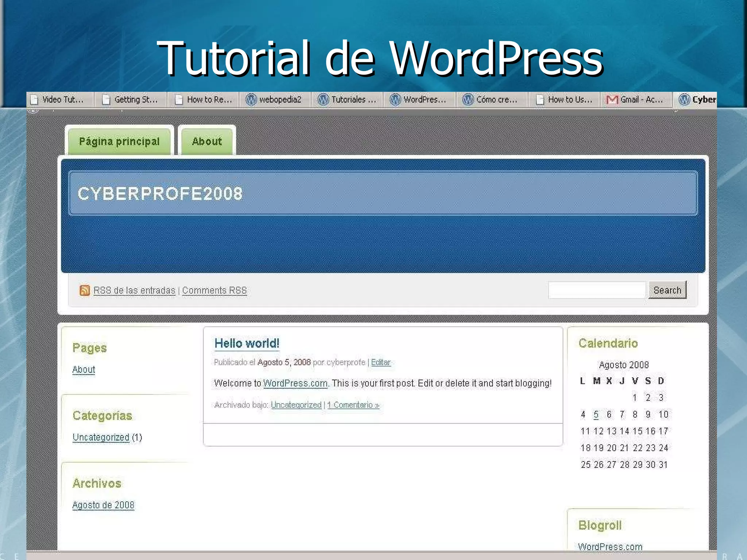747x560 pixels.
Task: Open About link under Pages
Action: tap(84, 370)
